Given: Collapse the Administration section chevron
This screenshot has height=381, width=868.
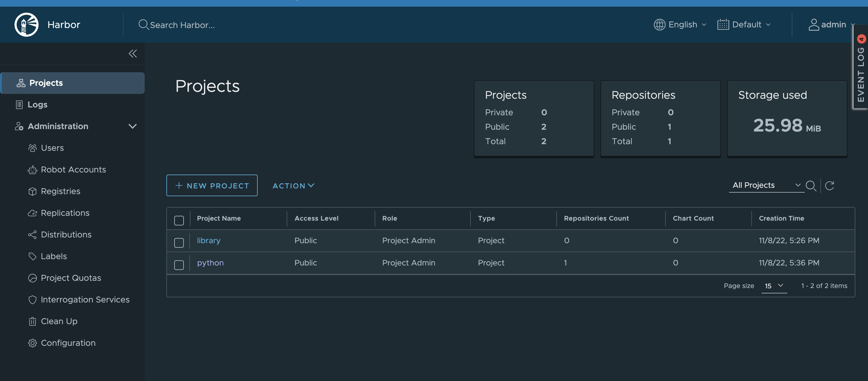Looking at the screenshot, I should (132, 126).
